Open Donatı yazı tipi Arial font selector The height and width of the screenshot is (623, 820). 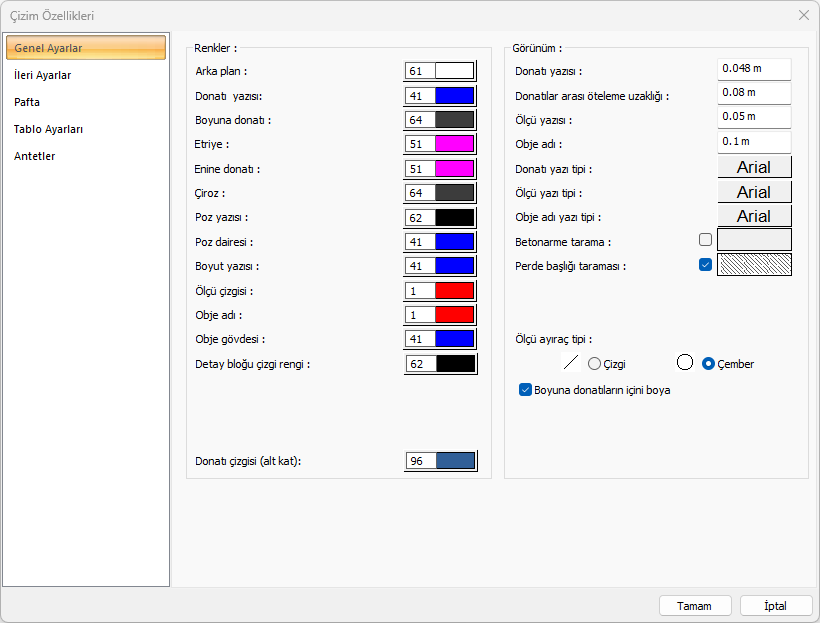754,167
